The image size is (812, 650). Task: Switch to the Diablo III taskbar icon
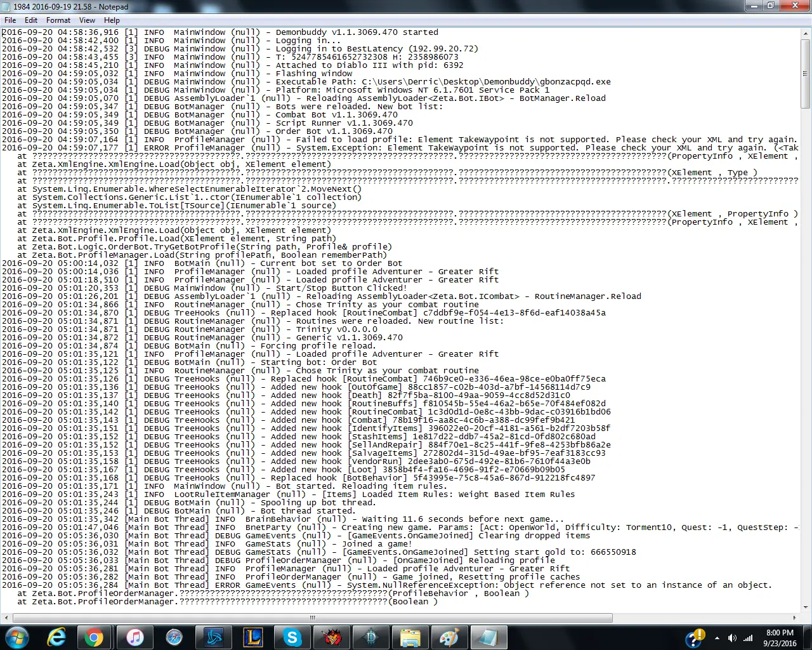(370, 637)
